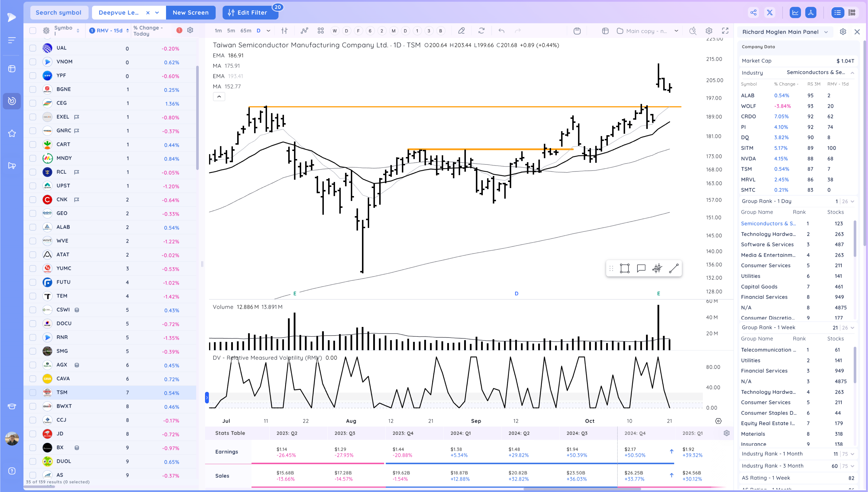Collapse the indicator legend chevron
Image resolution: width=868 pixels, height=492 pixels.
pos(219,97)
